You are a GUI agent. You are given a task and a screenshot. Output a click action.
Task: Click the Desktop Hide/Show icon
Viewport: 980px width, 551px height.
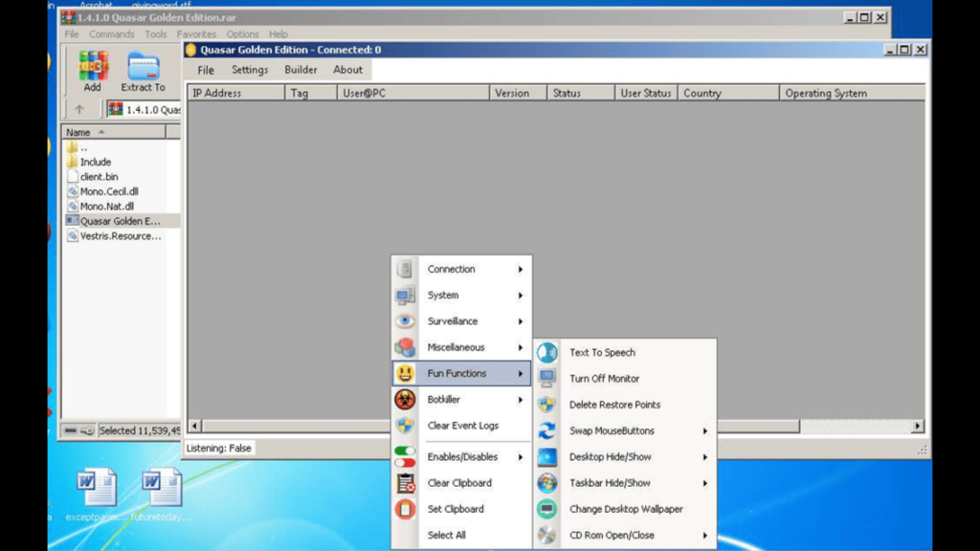(x=546, y=456)
